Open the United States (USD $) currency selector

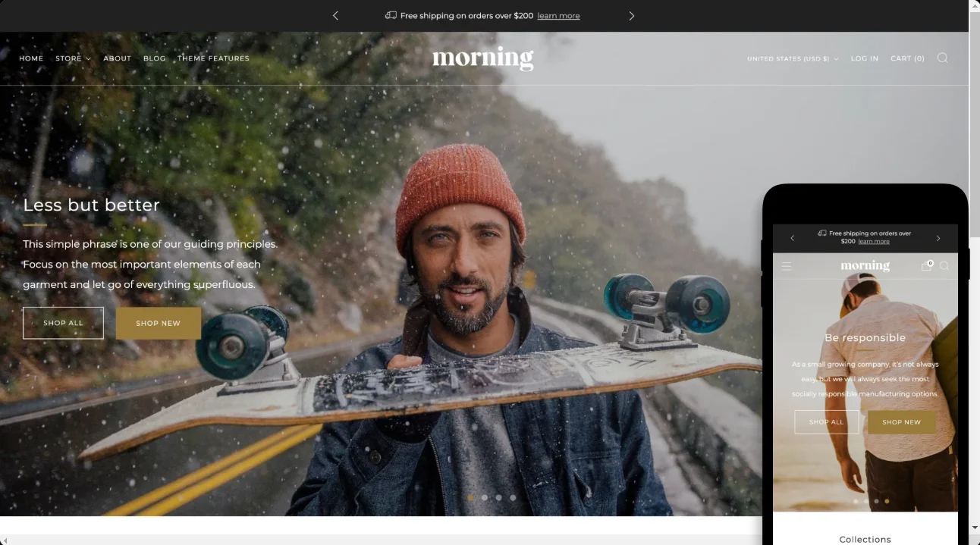[792, 58]
